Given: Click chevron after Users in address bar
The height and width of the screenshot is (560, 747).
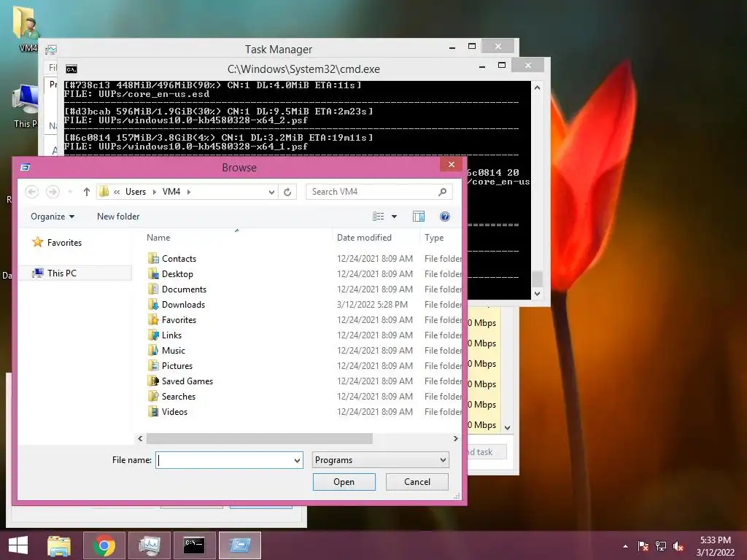Looking at the screenshot, I should pyautogui.click(x=155, y=192).
